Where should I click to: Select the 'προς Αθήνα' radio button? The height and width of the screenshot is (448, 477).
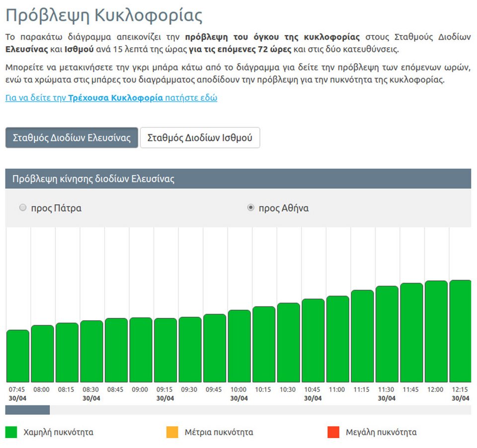(251, 208)
